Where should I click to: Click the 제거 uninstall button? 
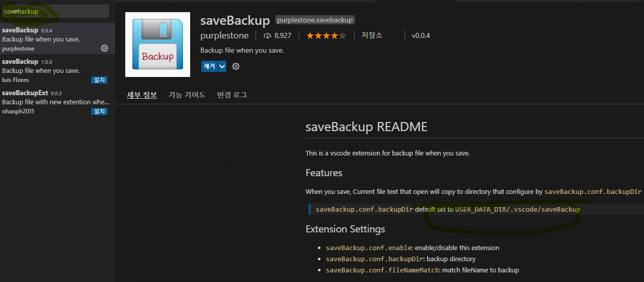209,66
